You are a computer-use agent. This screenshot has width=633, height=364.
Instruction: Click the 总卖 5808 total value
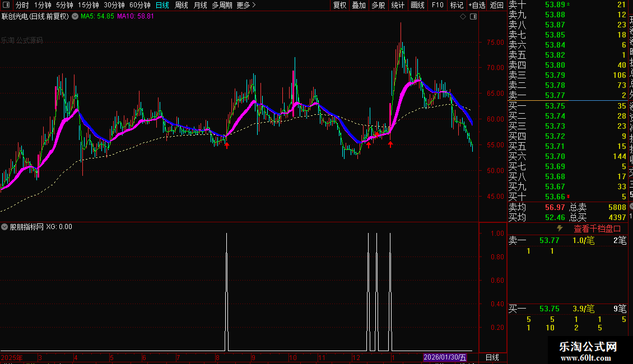617,207
